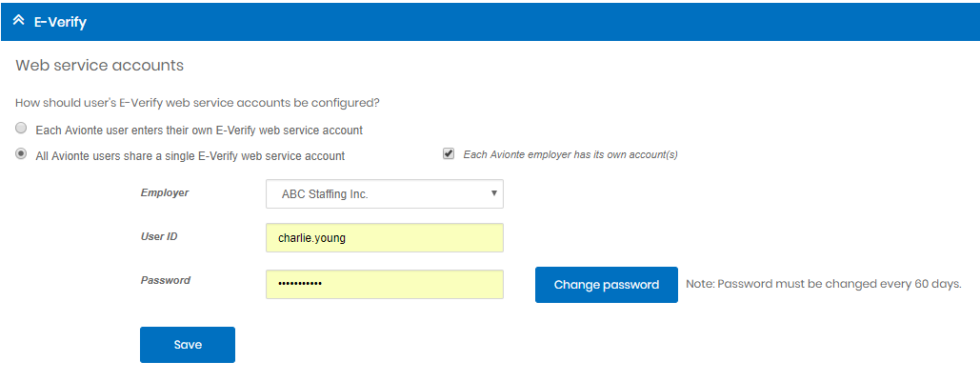This screenshot has height=382, width=980.
Task: Click the Change password button
Action: [x=607, y=285]
